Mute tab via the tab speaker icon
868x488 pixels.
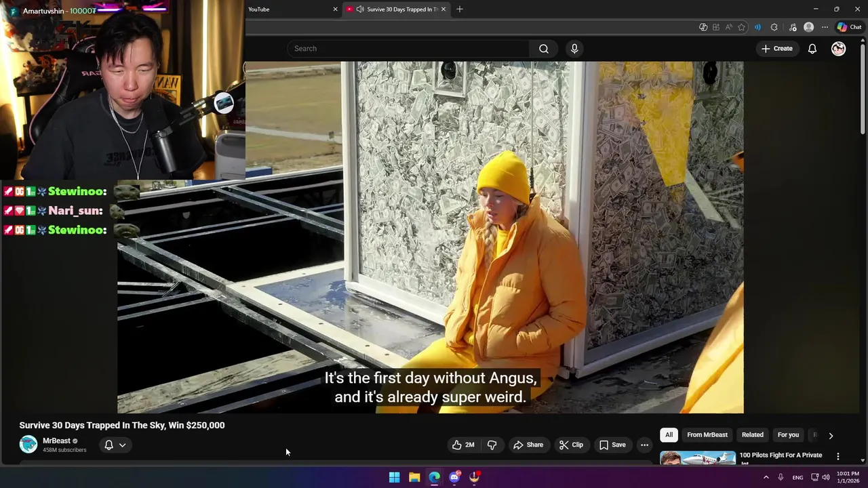pyautogui.click(x=359, y=9)
